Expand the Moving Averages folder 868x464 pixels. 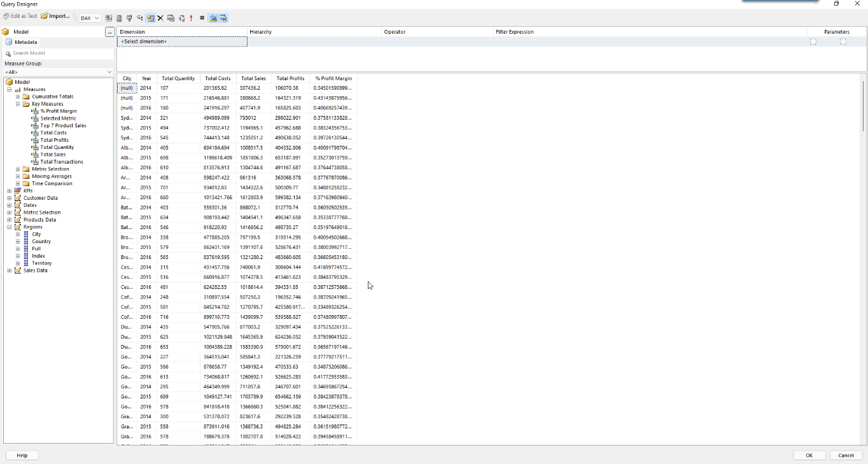click(18, 176)
